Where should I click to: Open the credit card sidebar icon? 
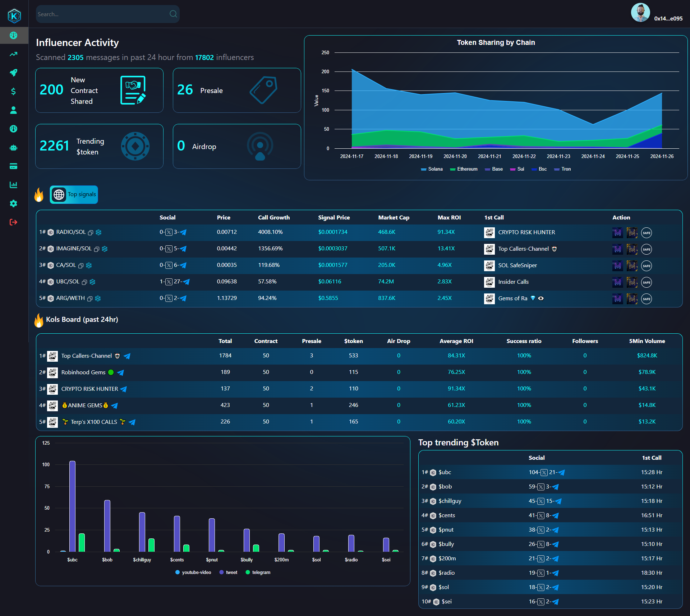[x=13, y=166]
